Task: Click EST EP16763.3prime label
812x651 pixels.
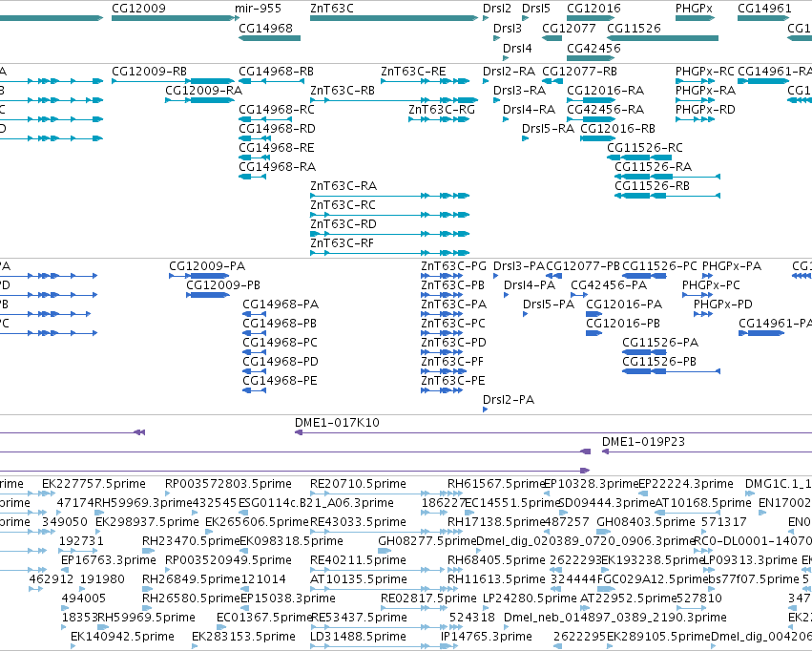Action: (x=108, y=560)
